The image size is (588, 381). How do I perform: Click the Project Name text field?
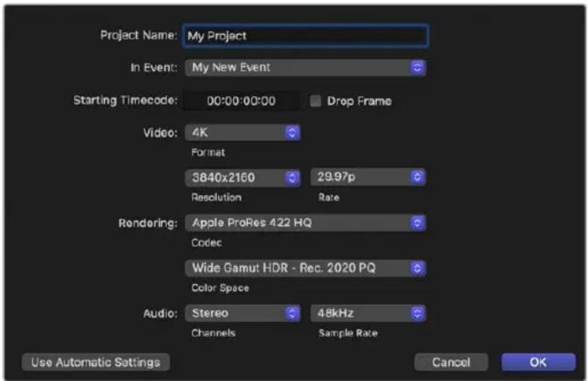point(305,36)
